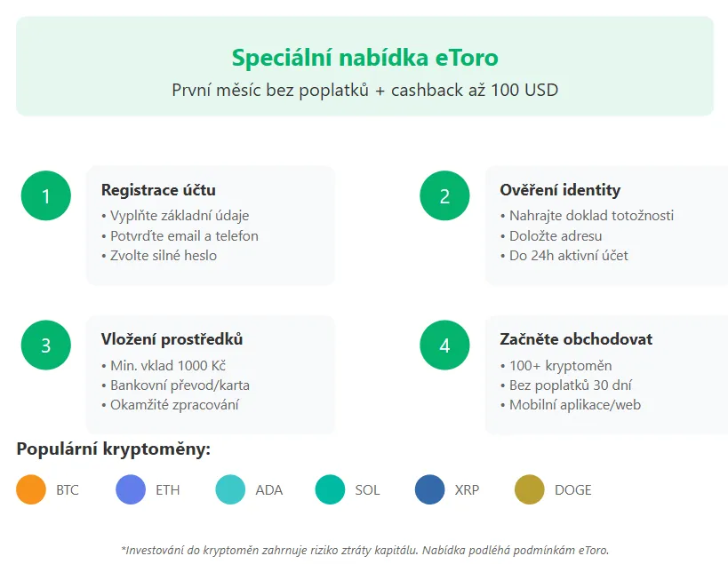Select the green SOL coin icon
Viewport: 728px width, 564px height.
[x=330, y=489]
